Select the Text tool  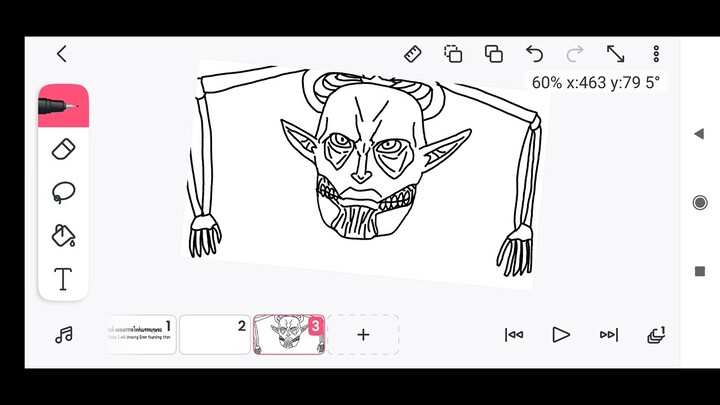click(x=63, y=278)
